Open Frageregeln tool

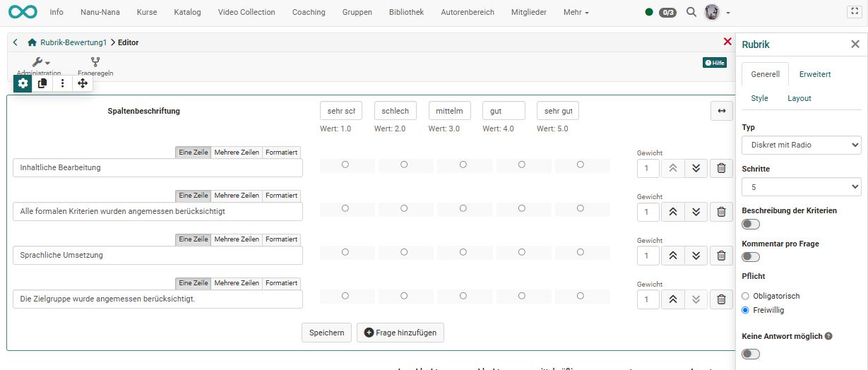pos(95,67)
